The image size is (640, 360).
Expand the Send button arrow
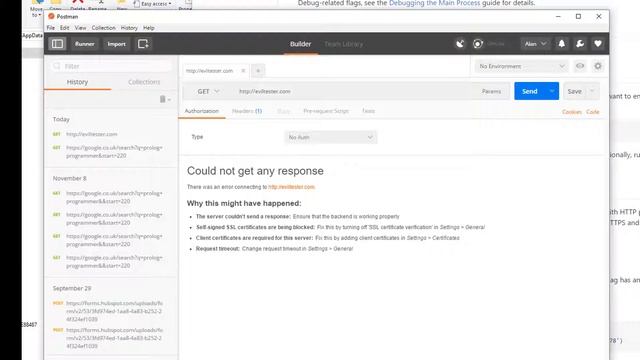[552, 91]
